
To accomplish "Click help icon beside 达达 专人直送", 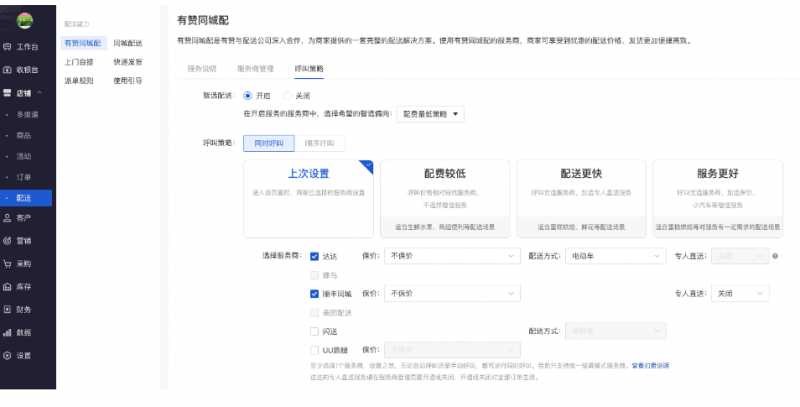I will 775,256.
